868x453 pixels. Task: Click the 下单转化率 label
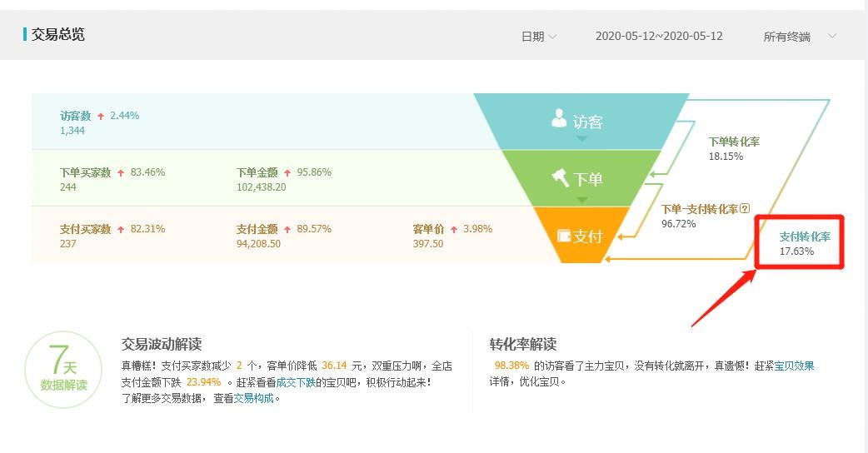(x=734, y=142)
